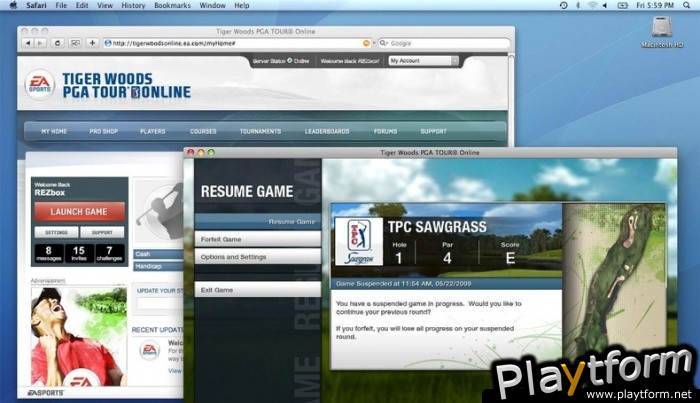Open the Leaderboards tab
700x403 pixels.
pos(327,131)
